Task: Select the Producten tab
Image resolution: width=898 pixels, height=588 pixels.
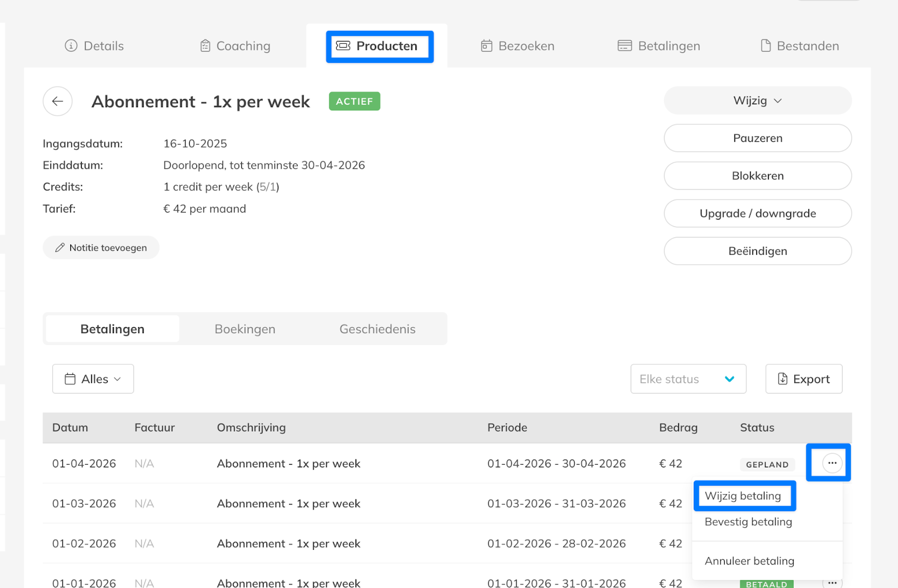Action: [377, 46]
